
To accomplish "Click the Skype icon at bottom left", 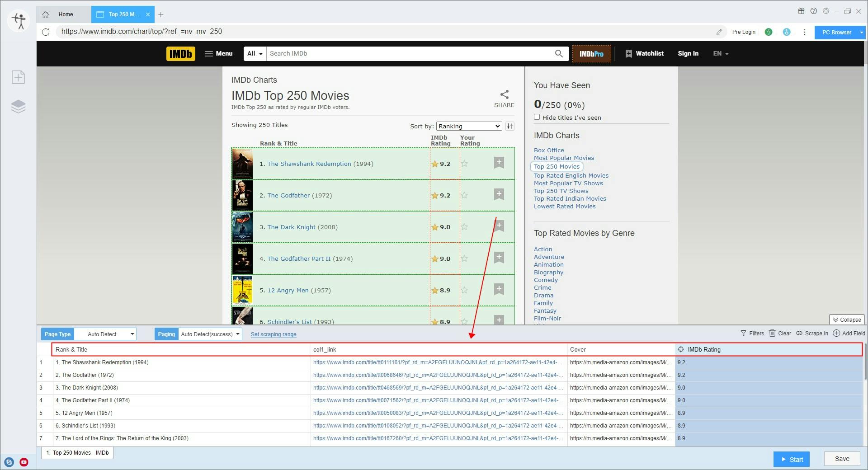I will point(9,462).
